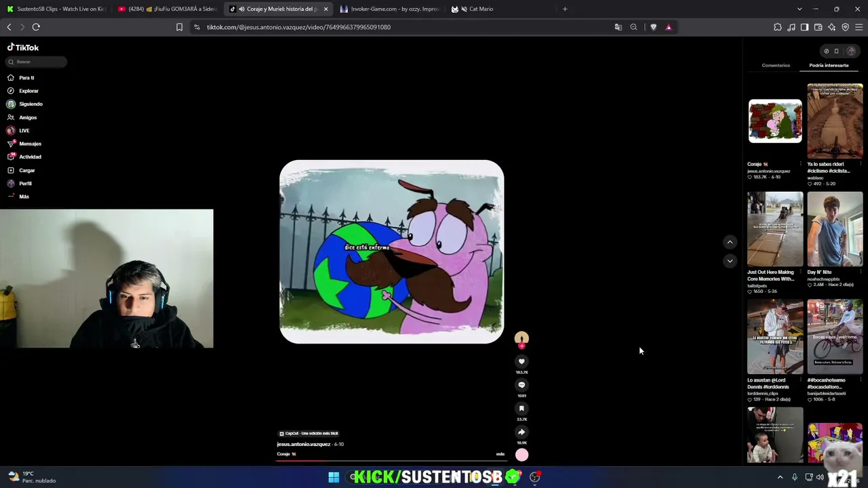This screenshot has height=488, width=868.
Task: Click the CapCut edition label
Action: (309, 433)
